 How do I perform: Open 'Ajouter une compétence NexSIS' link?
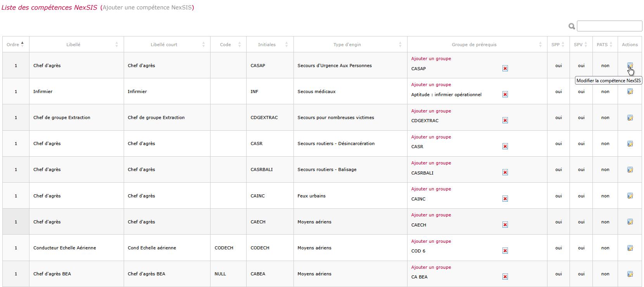point(147,7)
